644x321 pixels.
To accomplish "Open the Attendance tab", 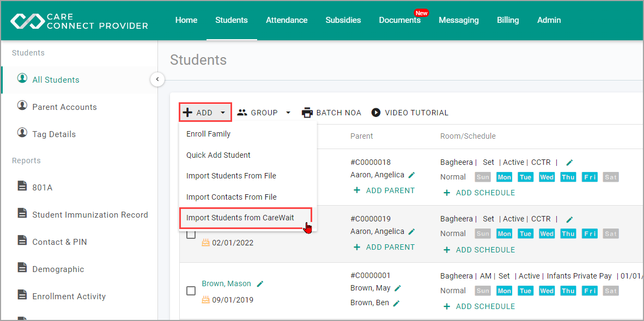I will tap(287, 20).
